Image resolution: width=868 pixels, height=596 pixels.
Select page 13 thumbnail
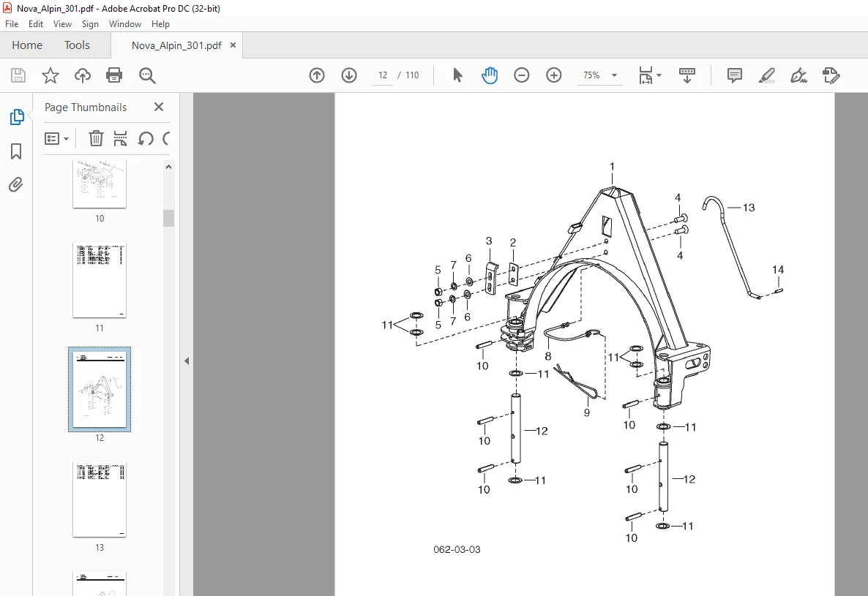tap(100, 499)
